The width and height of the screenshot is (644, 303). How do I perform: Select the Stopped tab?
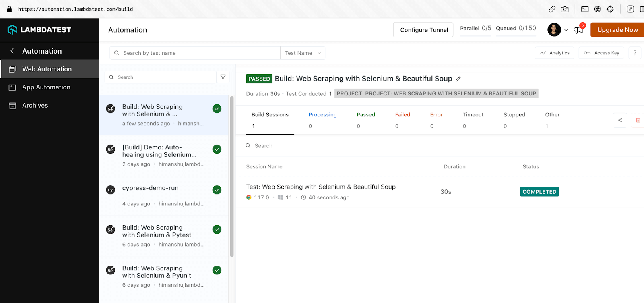(x=514, y=120)
